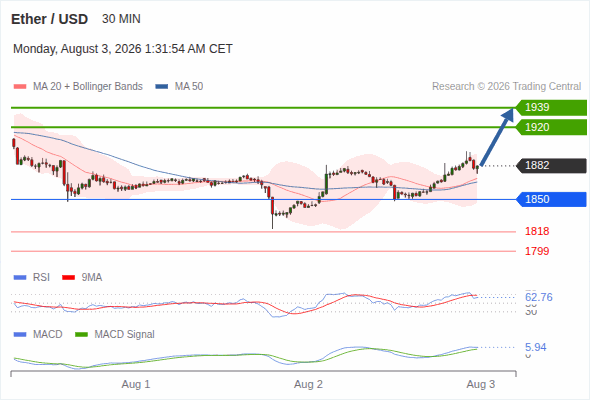Click the RSI legend color swatch
This screenshot has width=590, height=400.
[20, 278]
